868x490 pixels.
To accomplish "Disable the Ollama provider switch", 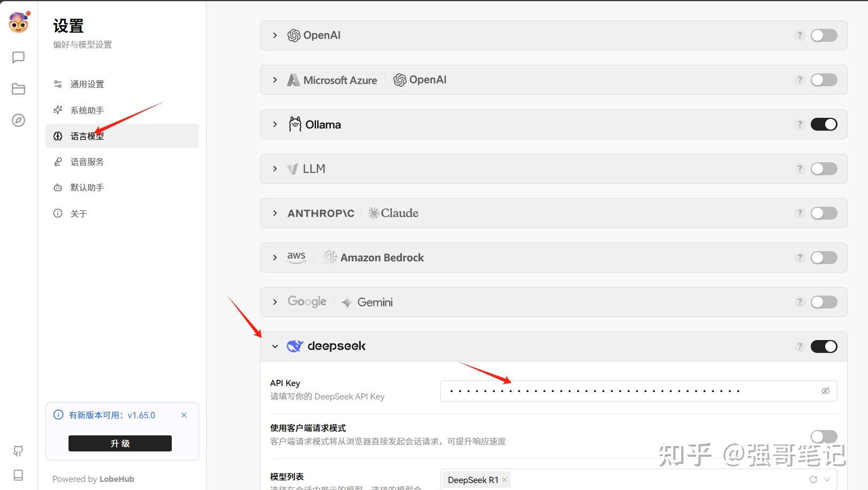I will pos(824,124).
